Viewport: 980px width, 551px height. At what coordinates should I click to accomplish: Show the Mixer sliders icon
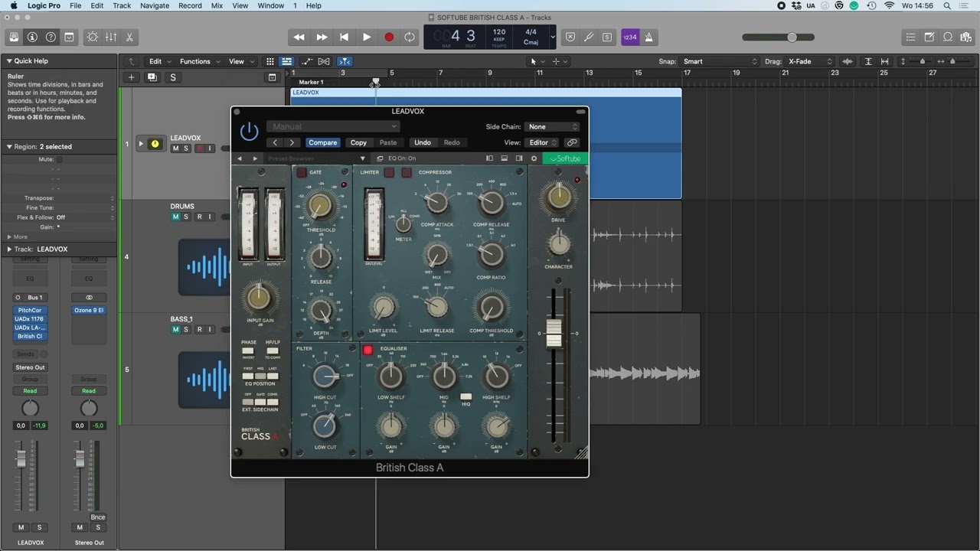coord(111,37)
